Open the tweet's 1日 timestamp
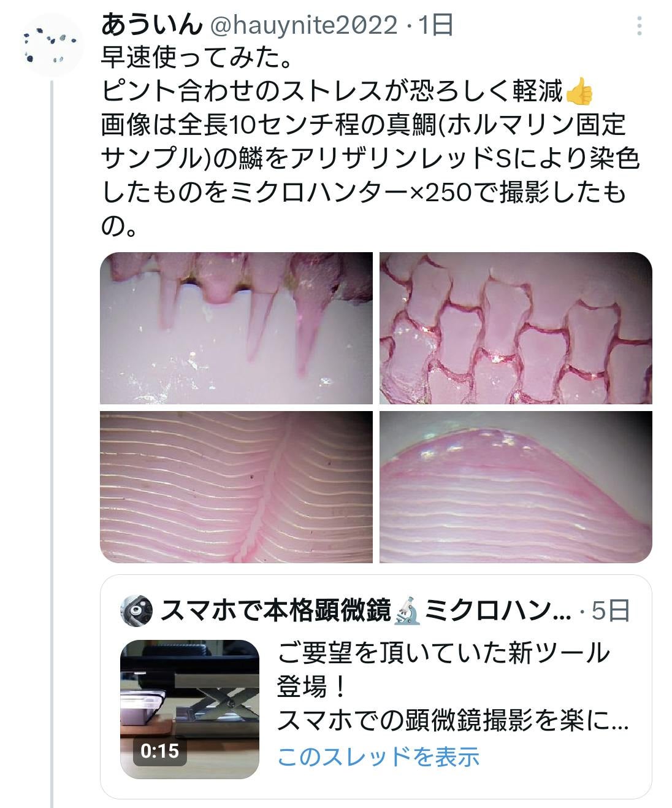This screenshot has width=672, height=808. (435, 26)
